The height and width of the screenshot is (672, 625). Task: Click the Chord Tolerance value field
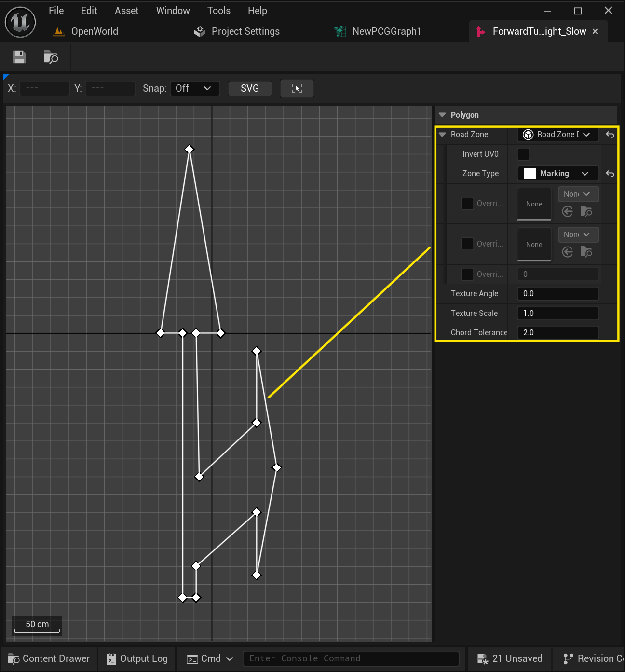pyautogui.click(x=558, y=332)
